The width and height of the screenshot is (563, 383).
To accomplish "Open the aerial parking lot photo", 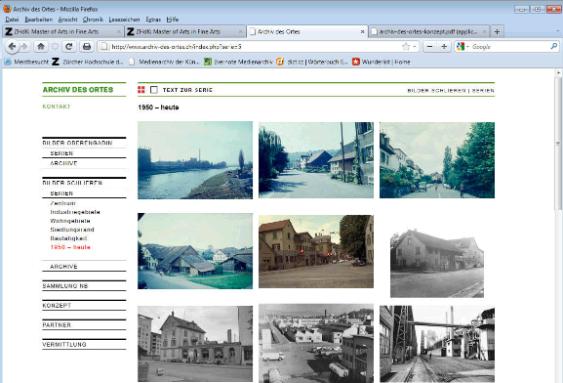I will 316,344.
